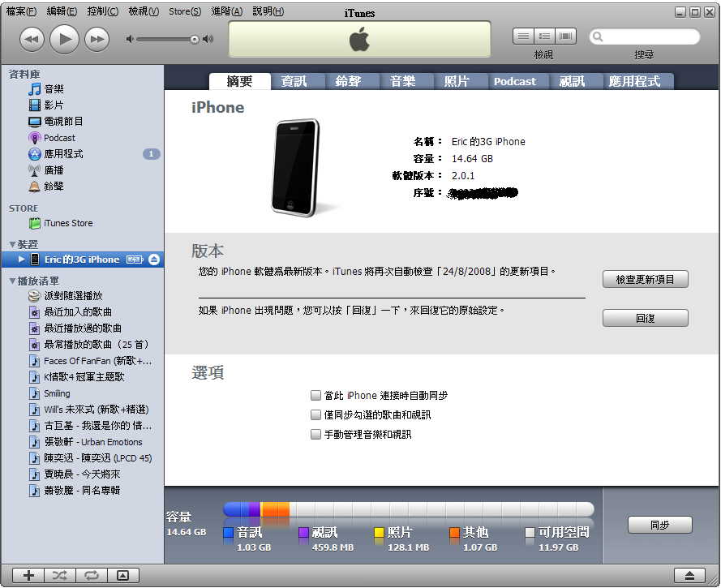Go back to the previous track
The image size is (721, 588).
coord(32,38)
